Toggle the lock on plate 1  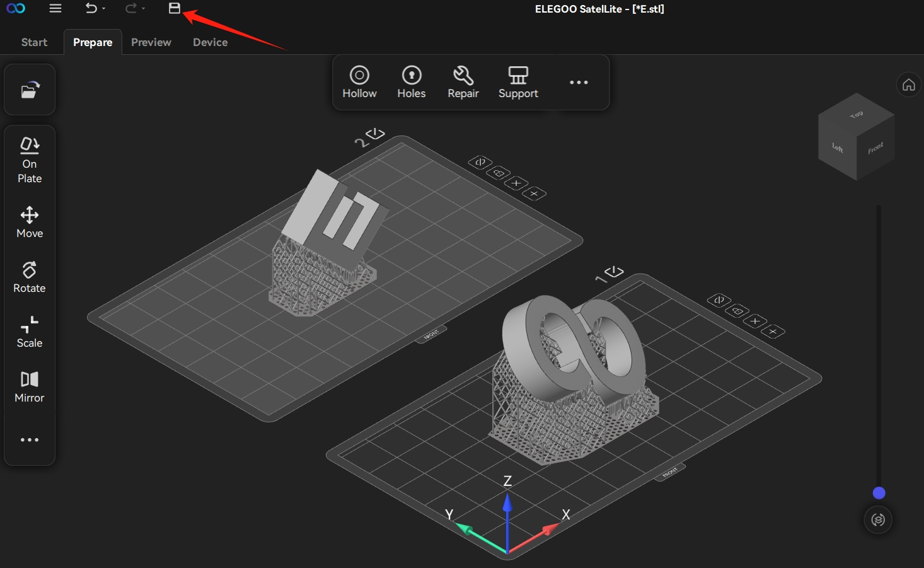[737, 311]
